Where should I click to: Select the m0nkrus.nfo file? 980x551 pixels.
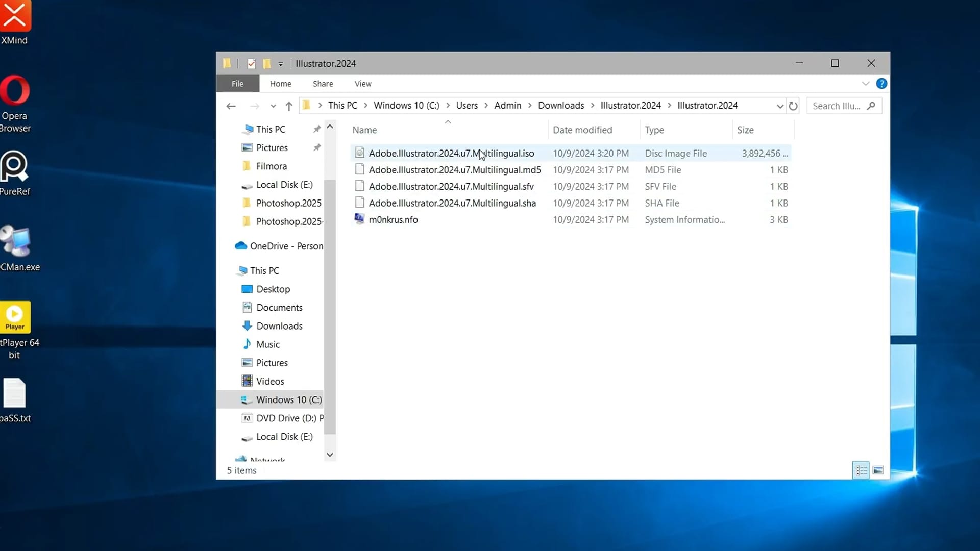pos(571,220)
